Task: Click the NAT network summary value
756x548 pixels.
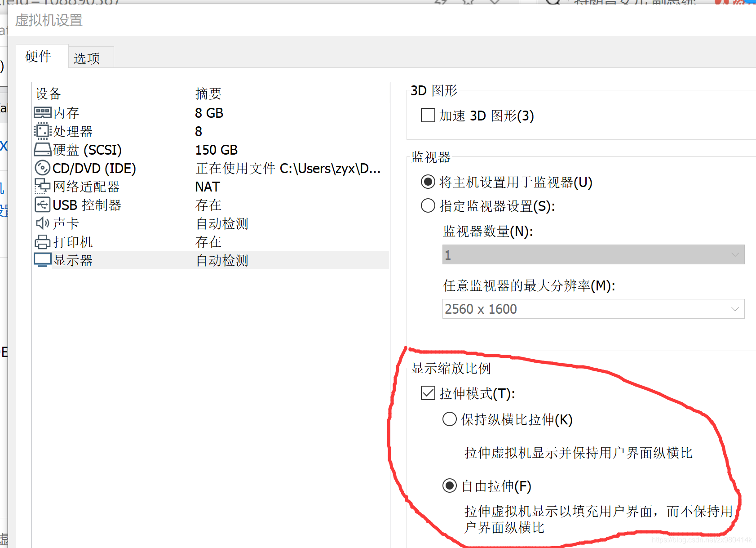Action: point(208,187)
